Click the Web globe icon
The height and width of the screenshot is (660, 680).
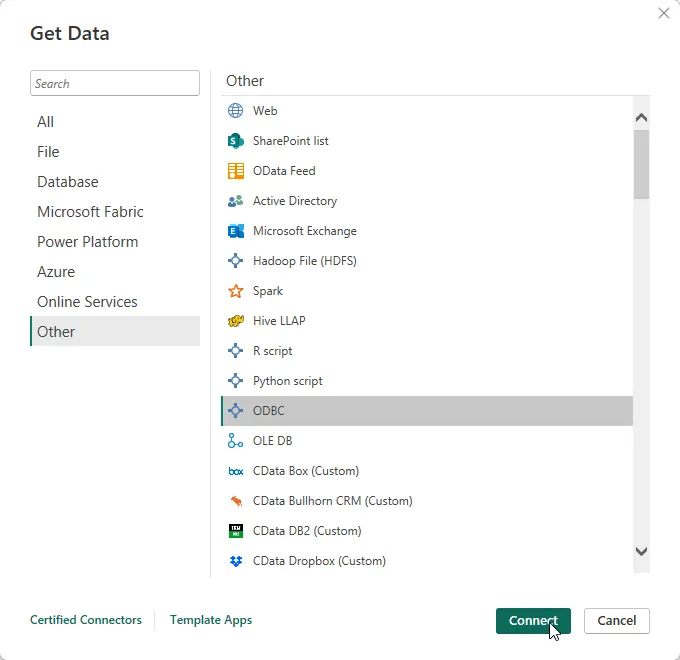pos(236,111)
